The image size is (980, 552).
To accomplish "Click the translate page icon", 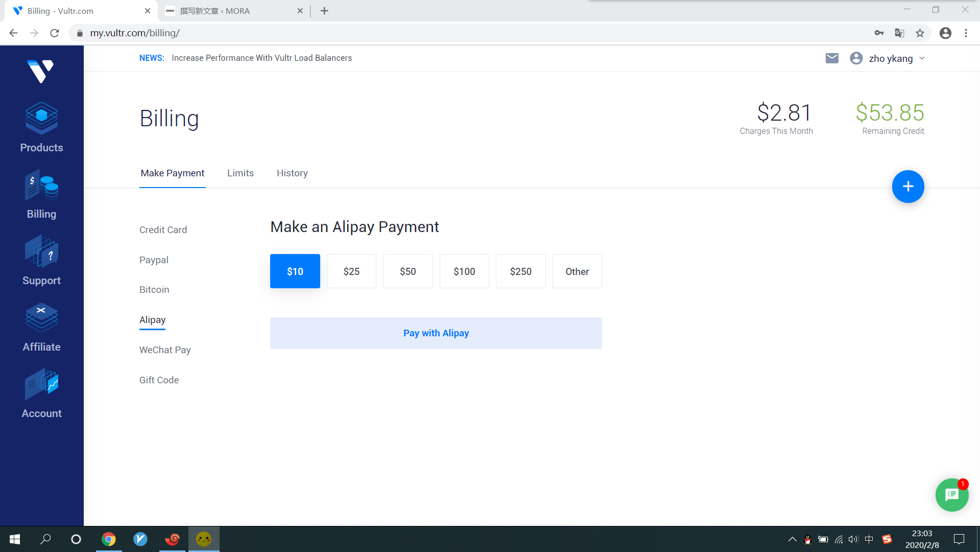I will 899,33.
